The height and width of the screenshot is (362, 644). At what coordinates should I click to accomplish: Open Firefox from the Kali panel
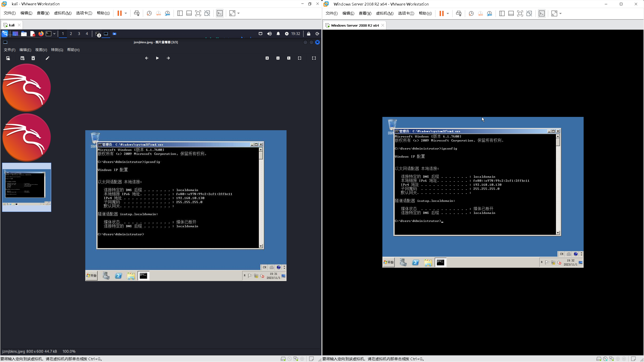pos(41,34)
